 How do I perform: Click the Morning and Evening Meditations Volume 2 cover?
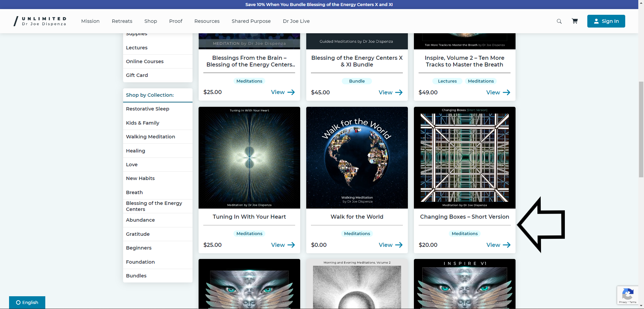(x=357, y=284)
